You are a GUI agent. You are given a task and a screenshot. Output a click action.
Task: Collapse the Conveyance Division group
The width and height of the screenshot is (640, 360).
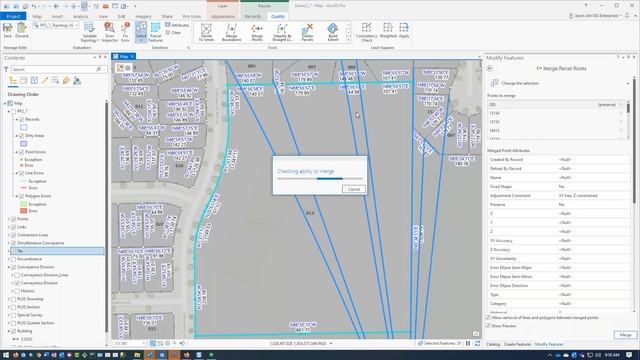[x=9, y=267]
